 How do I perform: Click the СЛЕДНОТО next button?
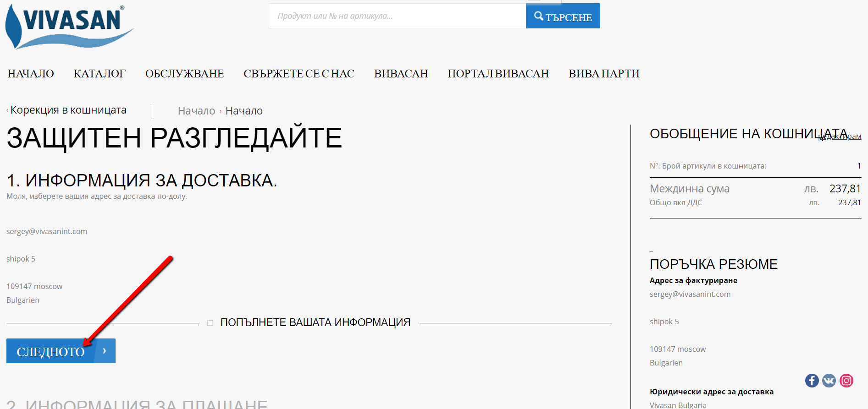[x=61, y=351]
